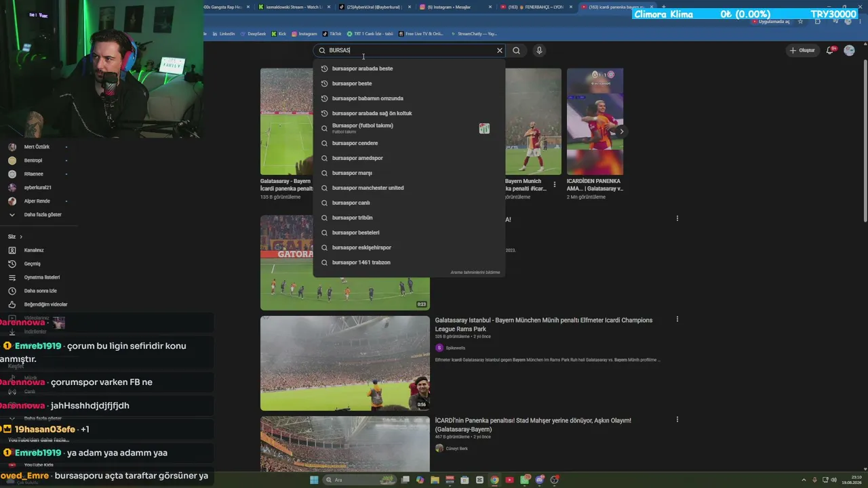Visit the Cüneyt Berk channel link
The height and width of the screenshot is (488, 868).
click(x=457, y=449)
